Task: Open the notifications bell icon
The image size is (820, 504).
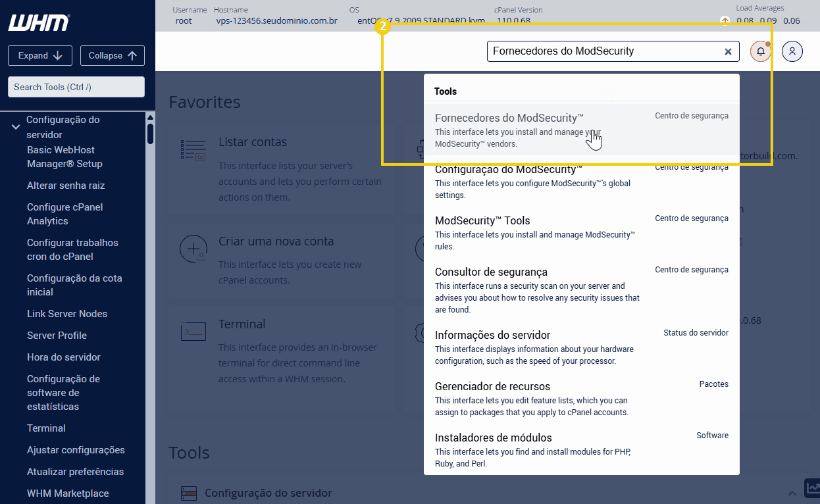Action: coord(760,51)
